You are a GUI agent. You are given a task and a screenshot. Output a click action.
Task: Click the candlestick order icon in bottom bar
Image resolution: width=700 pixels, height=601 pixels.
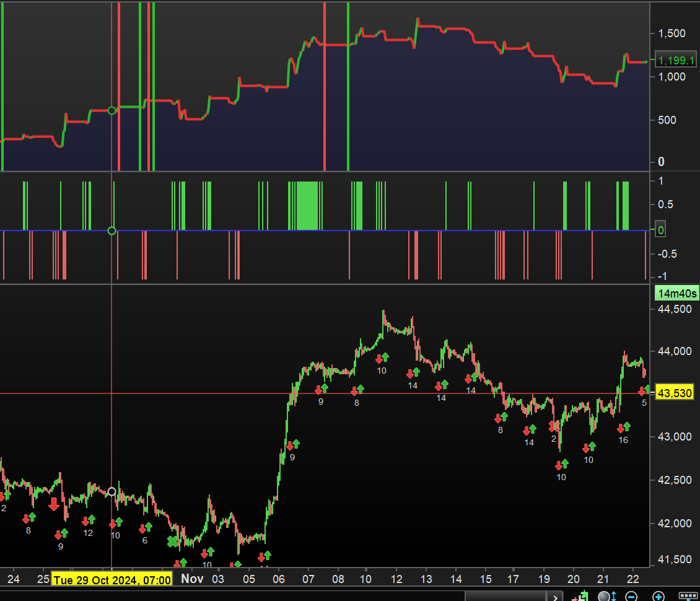(580, 596)
